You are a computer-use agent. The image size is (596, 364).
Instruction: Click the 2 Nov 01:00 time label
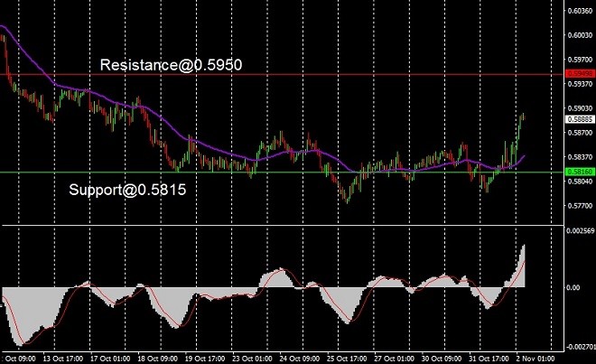535,359
